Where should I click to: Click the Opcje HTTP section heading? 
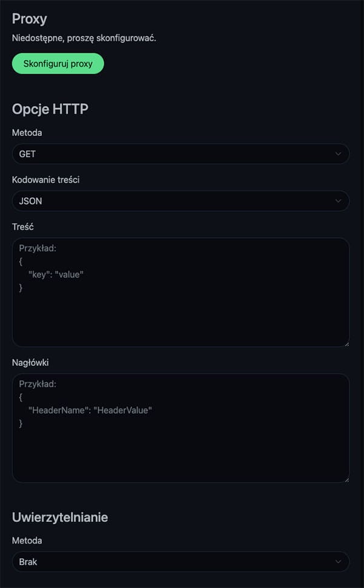[x=50, y=109]
